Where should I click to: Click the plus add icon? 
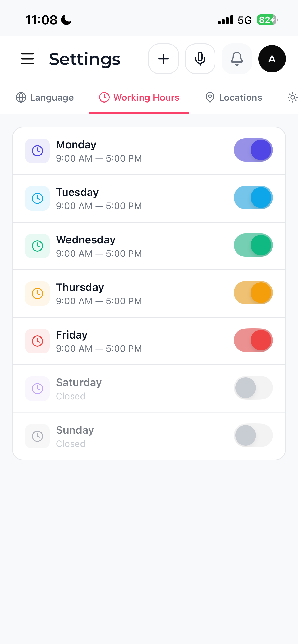163,59
